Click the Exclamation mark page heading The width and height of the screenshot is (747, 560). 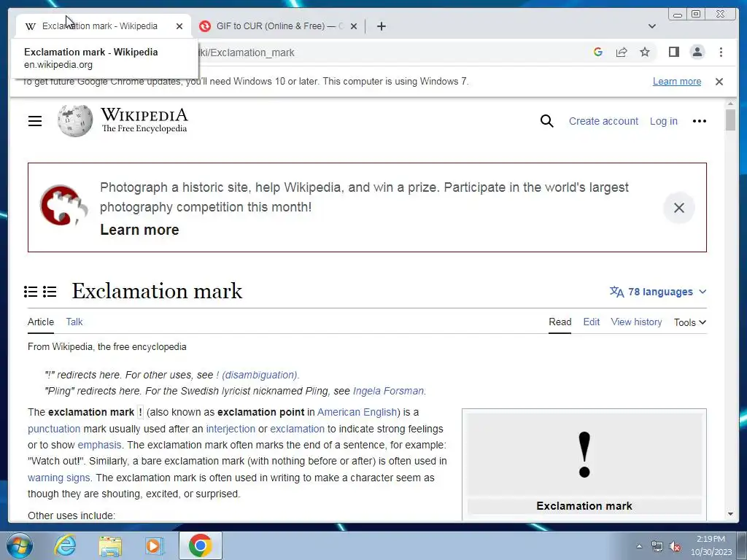157,291
